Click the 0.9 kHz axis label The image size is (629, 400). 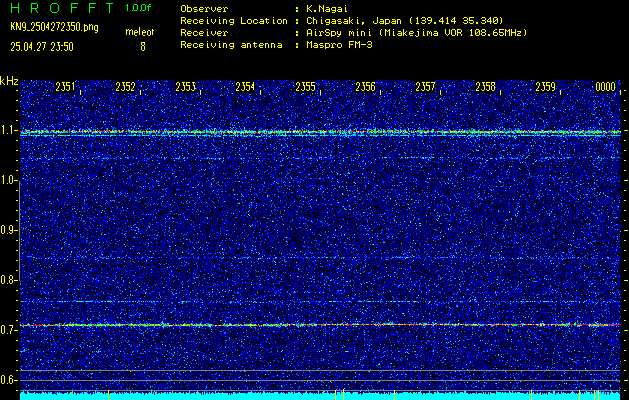point(8,230)
